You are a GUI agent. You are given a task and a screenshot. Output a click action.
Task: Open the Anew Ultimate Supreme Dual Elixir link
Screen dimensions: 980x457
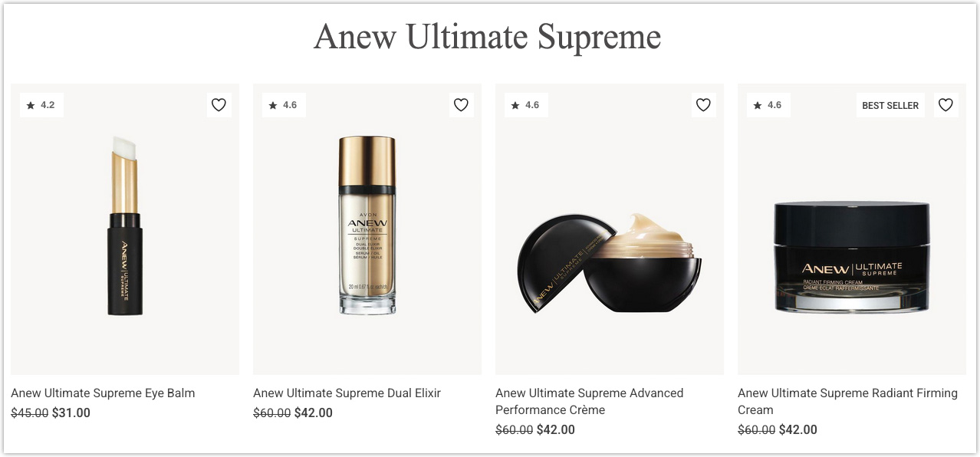tap(347, 393)
